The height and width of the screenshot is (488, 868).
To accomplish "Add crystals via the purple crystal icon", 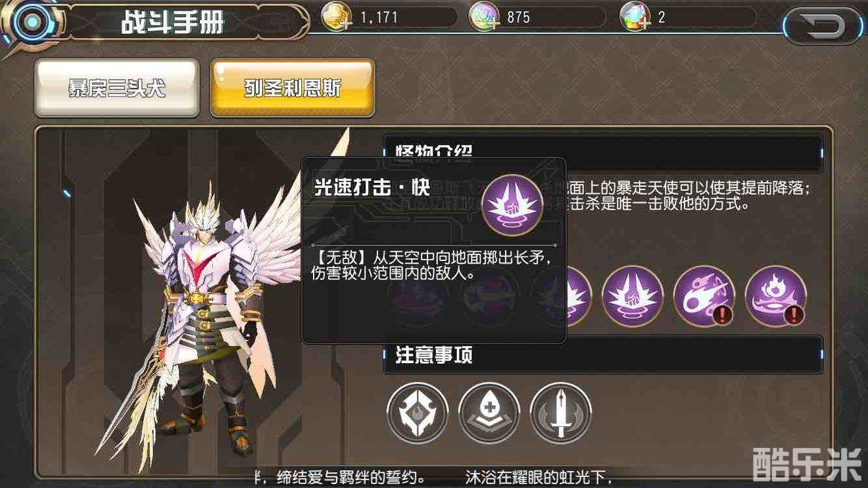I will point(483,18).
